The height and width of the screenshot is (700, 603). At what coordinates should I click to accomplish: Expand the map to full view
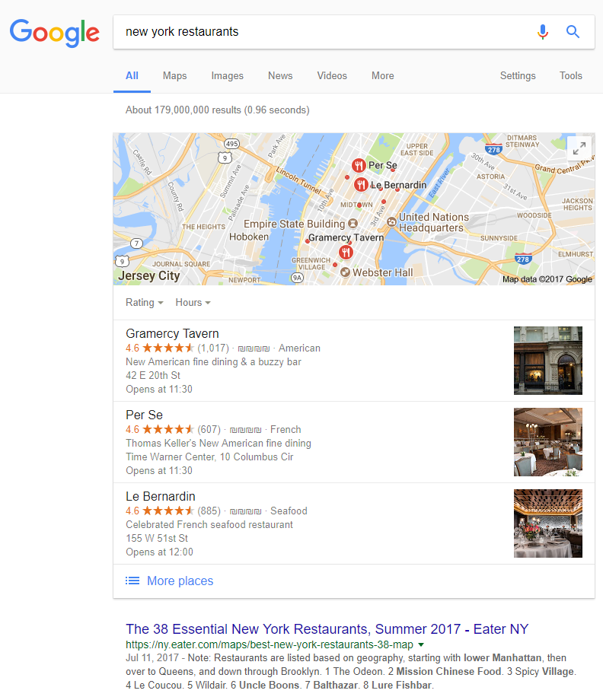[x=579, y=148]
